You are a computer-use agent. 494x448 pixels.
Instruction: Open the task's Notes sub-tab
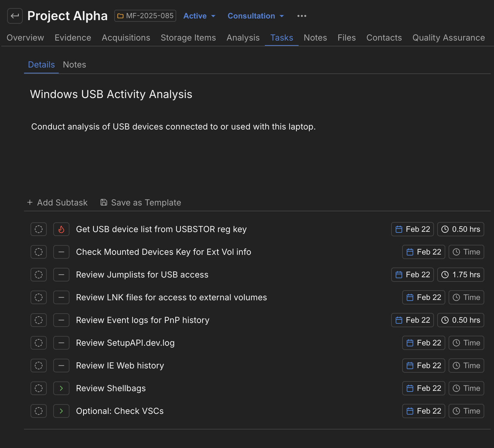(x=74, y=65)
